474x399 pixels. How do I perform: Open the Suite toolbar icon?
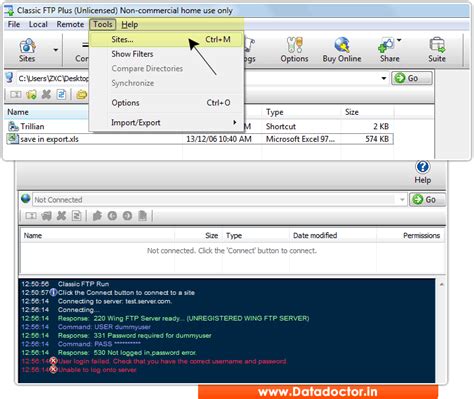pyautogui.click(x=437, y=49)
